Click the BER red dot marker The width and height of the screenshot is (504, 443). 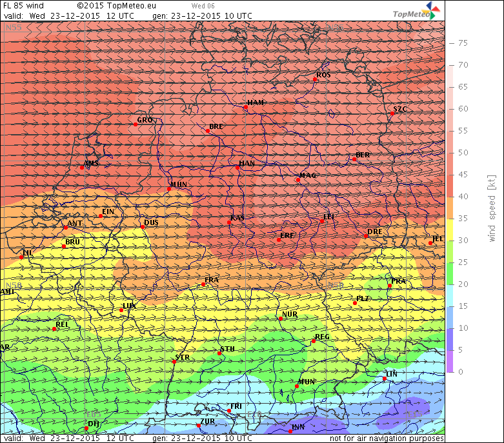click(358, 159)
